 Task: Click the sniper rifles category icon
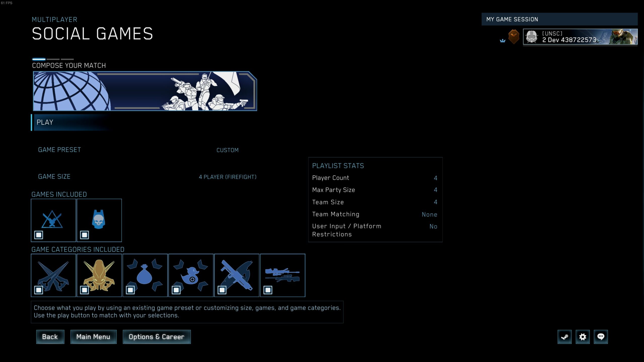(x=283, y=275)
